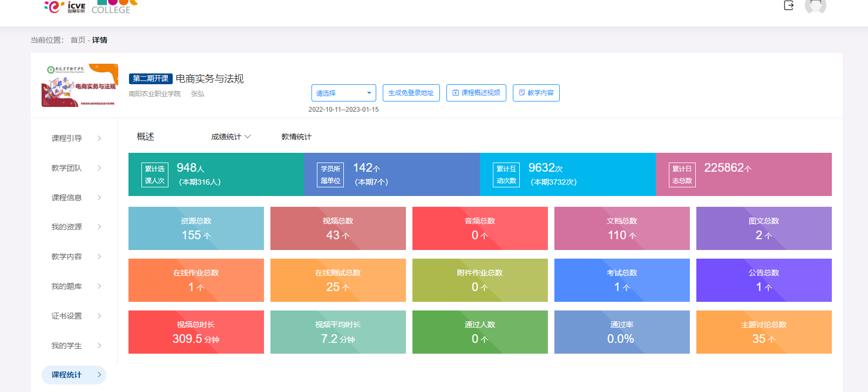
Task: Click the 附件作业总数 0 tile
Action: [x=480, y=280]
